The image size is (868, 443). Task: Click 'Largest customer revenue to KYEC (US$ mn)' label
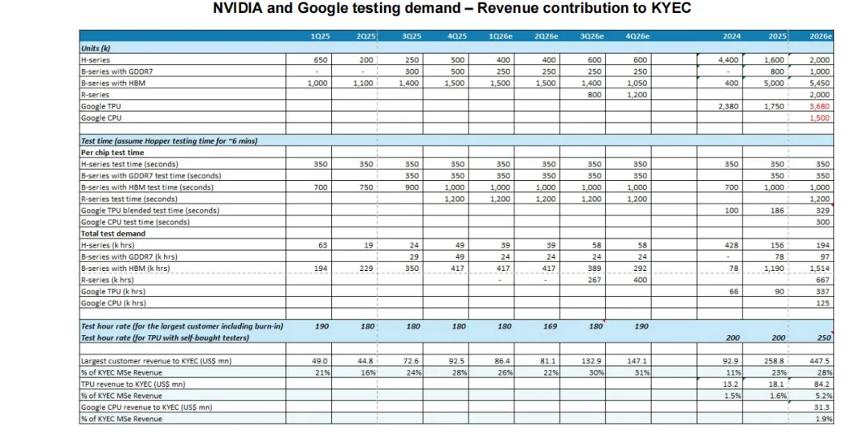[156, 361]
